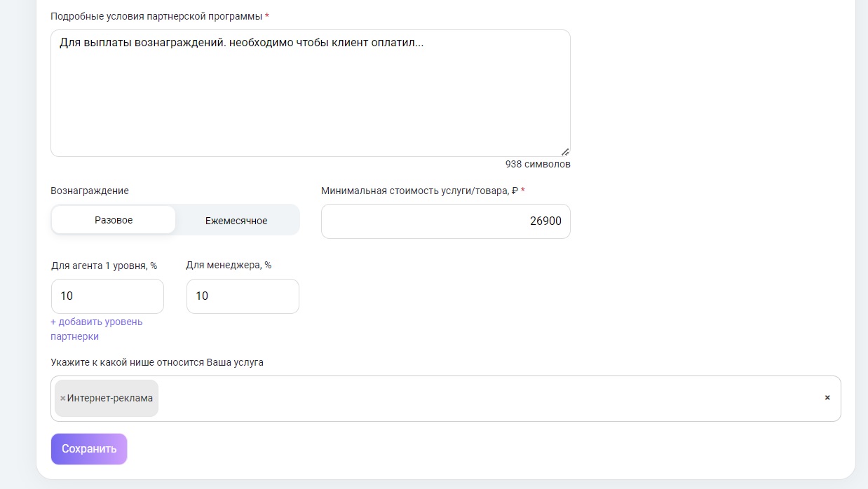Focus the level 1 agent percent field
The image size is (868, 489).
click(107, 296)
